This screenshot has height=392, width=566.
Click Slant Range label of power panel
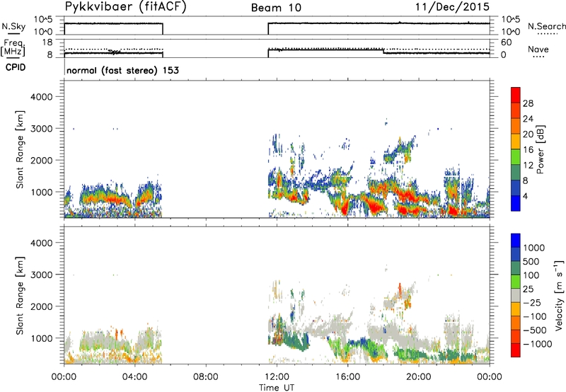pyautogui.click(x=20, y=150)
